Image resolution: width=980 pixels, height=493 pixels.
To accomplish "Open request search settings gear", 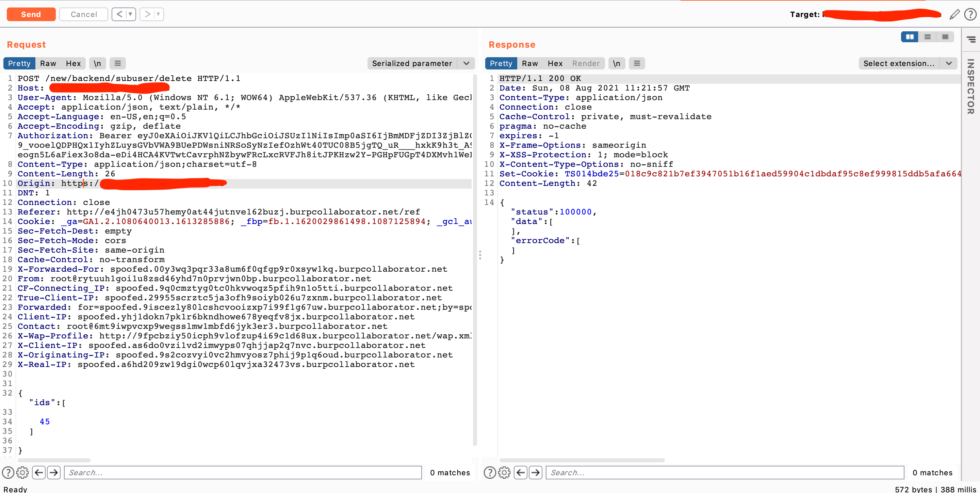I will coord(22,473).
